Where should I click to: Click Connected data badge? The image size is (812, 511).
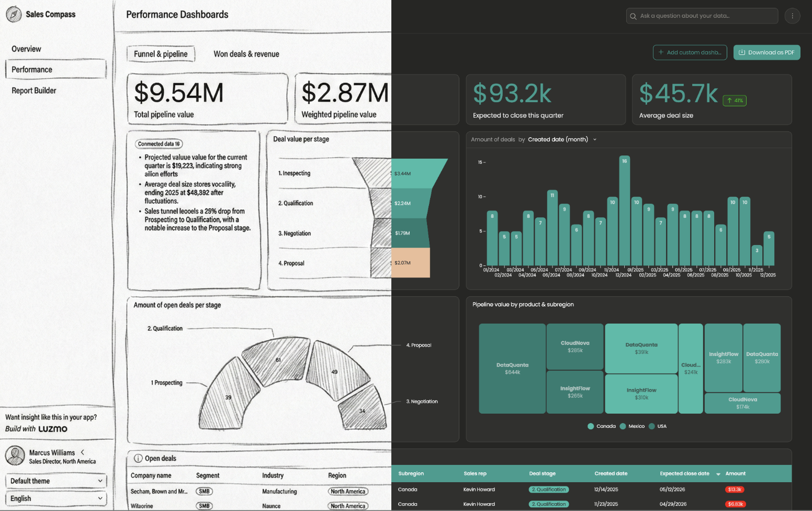pos(159,144)
